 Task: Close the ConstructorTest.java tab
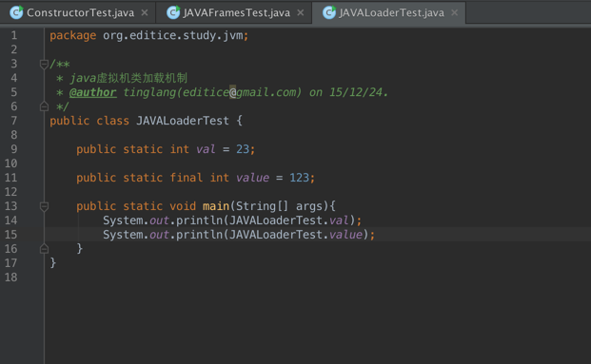(x=145, y=12)
